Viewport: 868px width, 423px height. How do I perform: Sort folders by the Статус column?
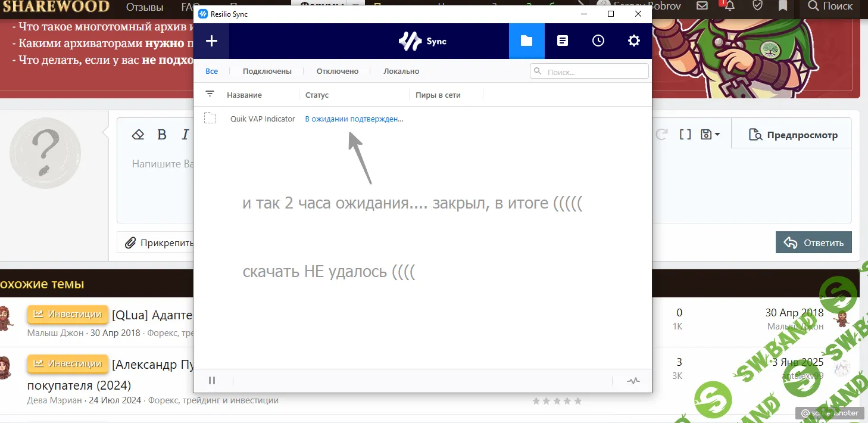click(317, 95)
